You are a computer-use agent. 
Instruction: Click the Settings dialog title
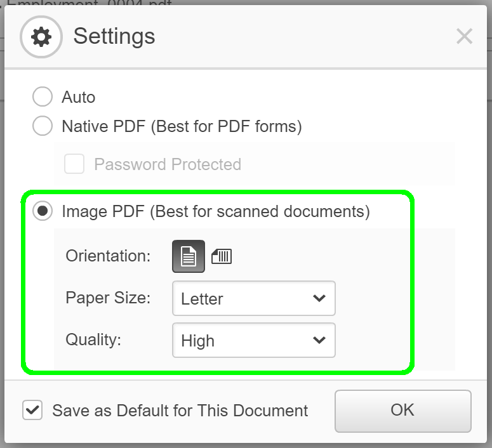click(114, 36)
